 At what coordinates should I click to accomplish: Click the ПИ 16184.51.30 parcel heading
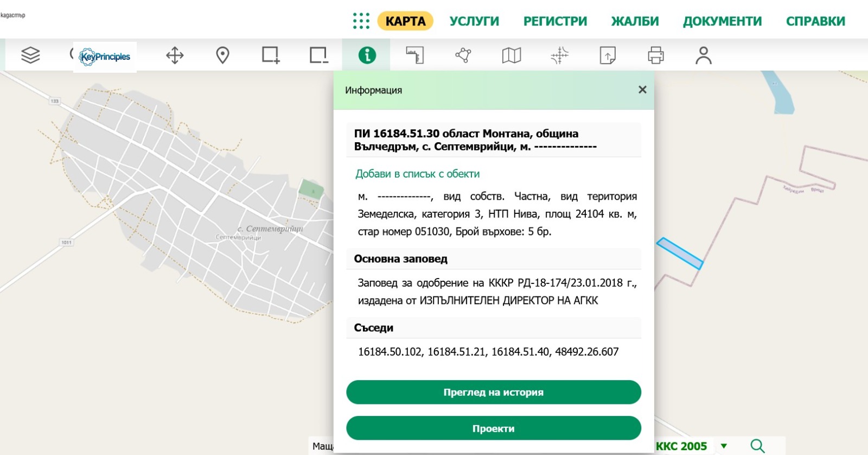(494, 140)
